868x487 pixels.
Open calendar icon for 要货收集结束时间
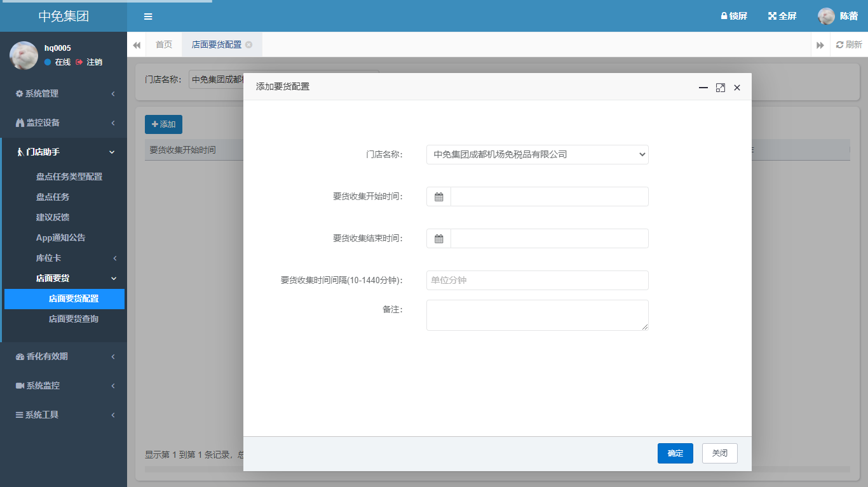point(438,239)
